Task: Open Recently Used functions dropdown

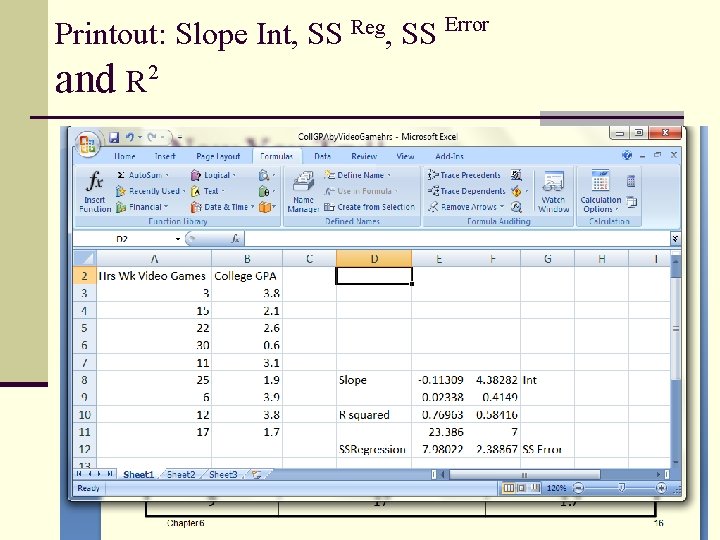Action: tap(184, 191)
